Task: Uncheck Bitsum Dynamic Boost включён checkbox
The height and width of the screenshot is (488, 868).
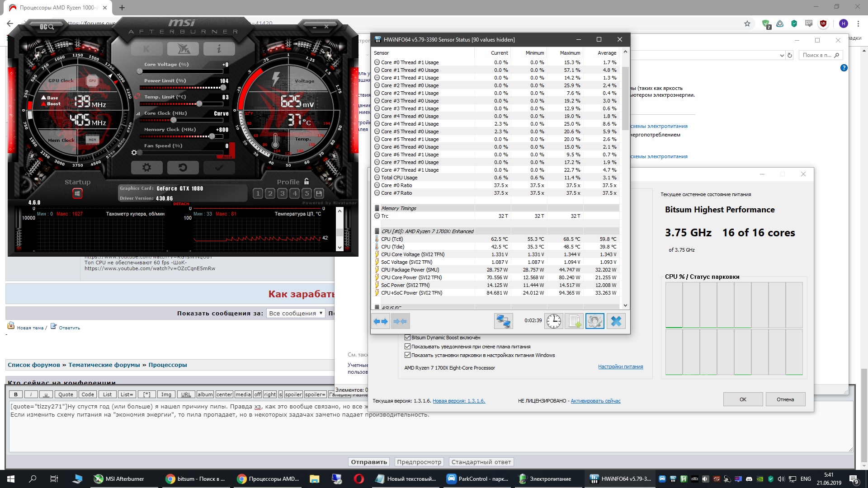Action: 407,338
